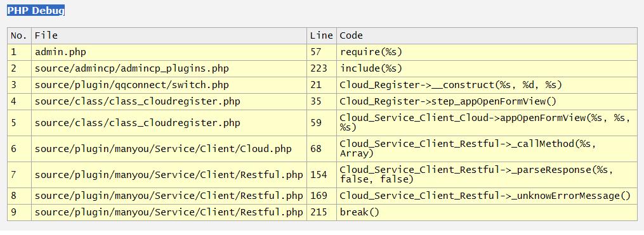Select source/adminCP/admincp_plugins.php cell
644x235 pixels.
point(169,69)
